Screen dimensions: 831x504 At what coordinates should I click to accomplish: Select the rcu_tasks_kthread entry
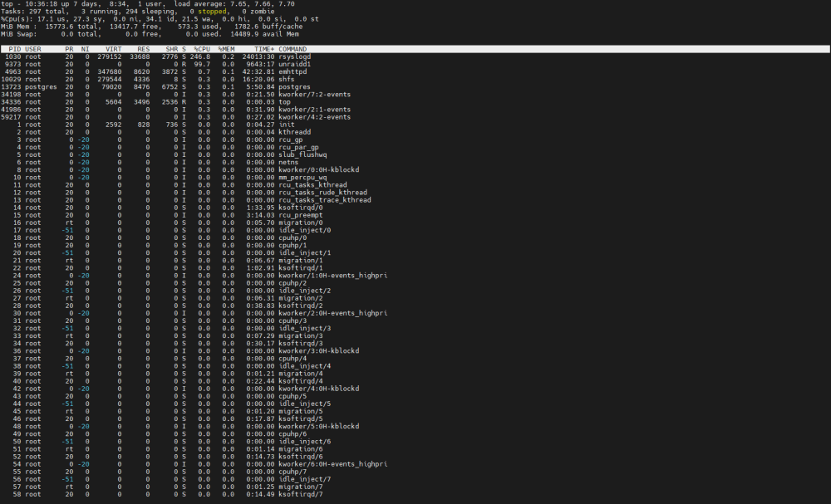pos(312,185)
